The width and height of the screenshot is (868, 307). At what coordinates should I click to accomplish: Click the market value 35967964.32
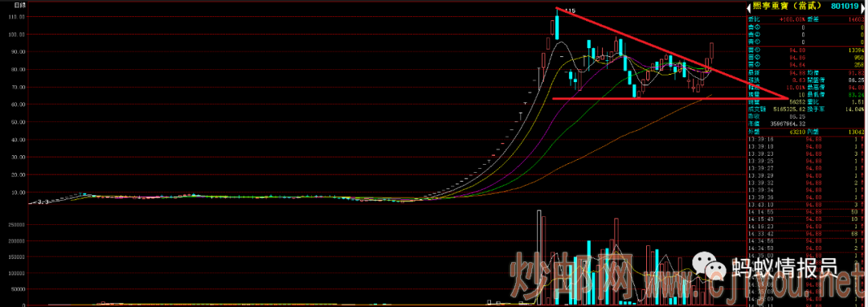787,125
